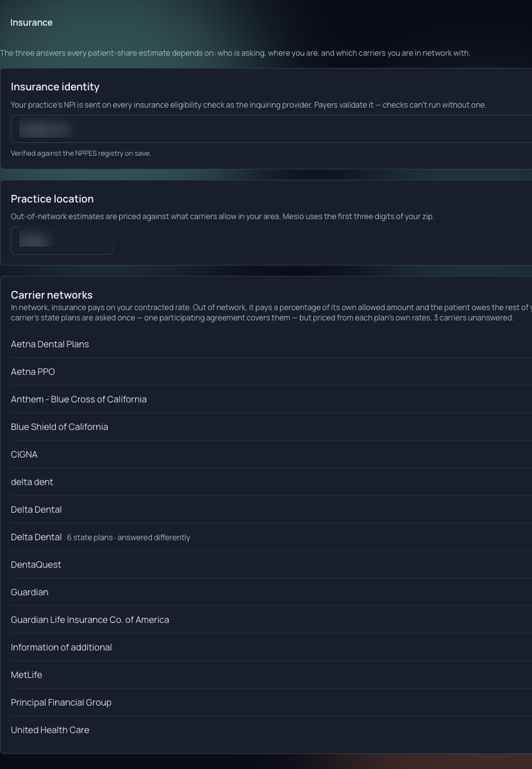The height and width of the screenshot is (769, 532).
Task: Click the '6 state plans · answered differently' note
Action: click(x=129, y=538)
